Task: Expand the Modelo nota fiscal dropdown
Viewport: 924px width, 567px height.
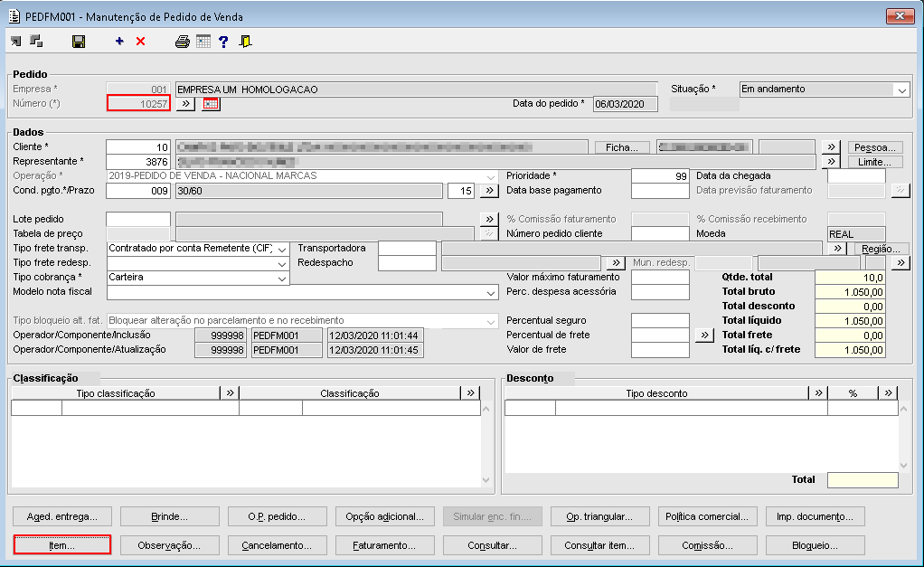Action: click(x=490, y=292)
